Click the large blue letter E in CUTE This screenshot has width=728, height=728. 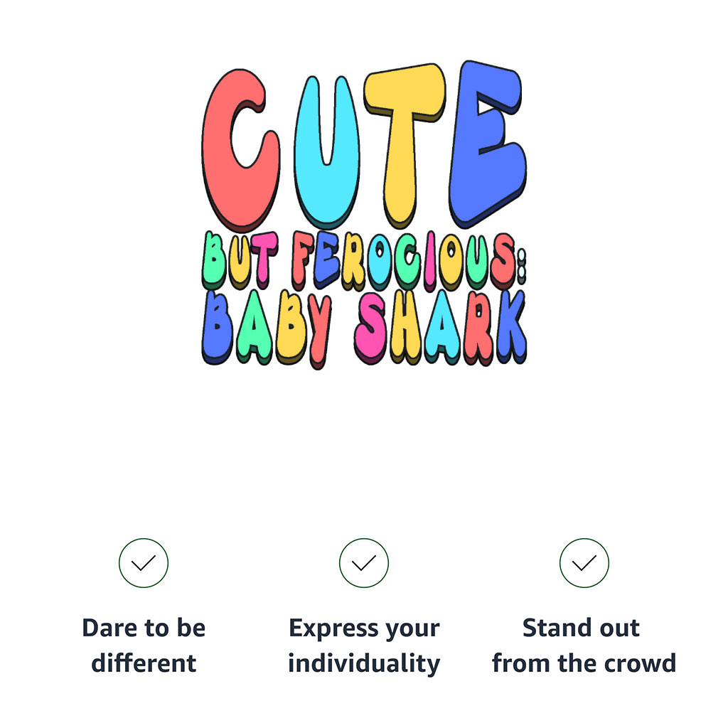point(487,142)
